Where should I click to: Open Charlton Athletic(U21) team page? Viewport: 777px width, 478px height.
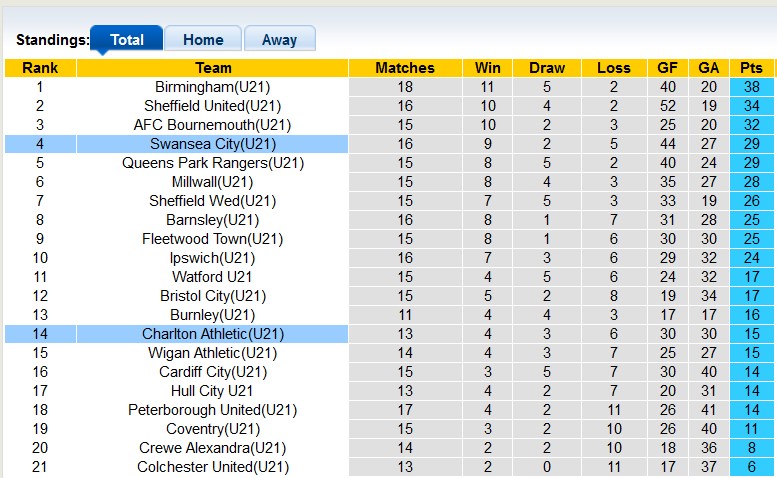tap(213, 334)
